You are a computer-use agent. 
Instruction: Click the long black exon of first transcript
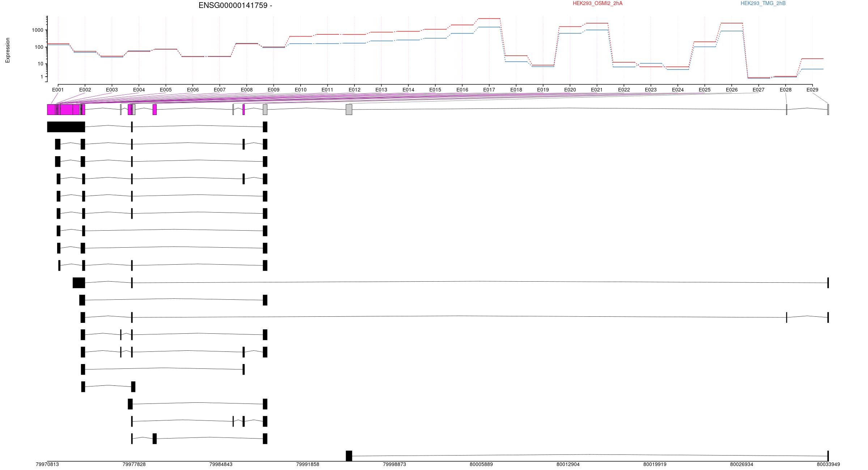click(66, 127)
